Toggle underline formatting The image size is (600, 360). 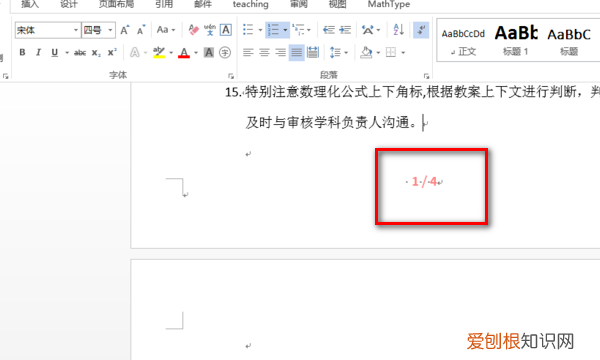(54, 52)
